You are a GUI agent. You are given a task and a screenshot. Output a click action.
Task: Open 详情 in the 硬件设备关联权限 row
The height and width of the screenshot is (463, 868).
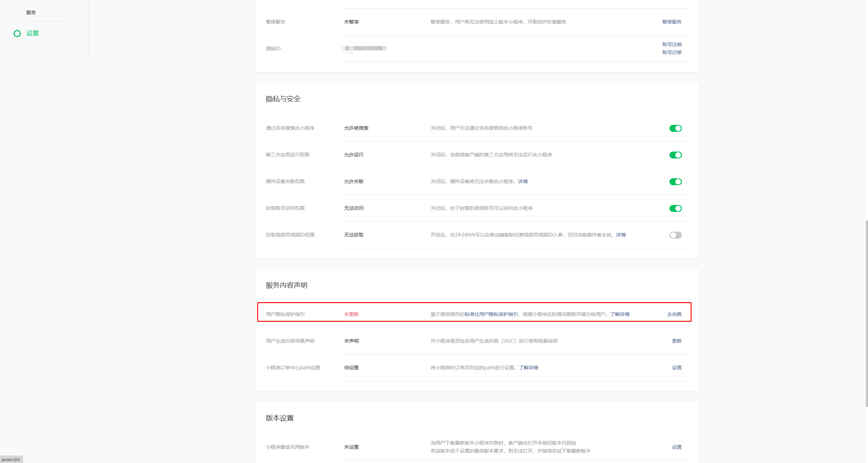[x=523, y=181]
